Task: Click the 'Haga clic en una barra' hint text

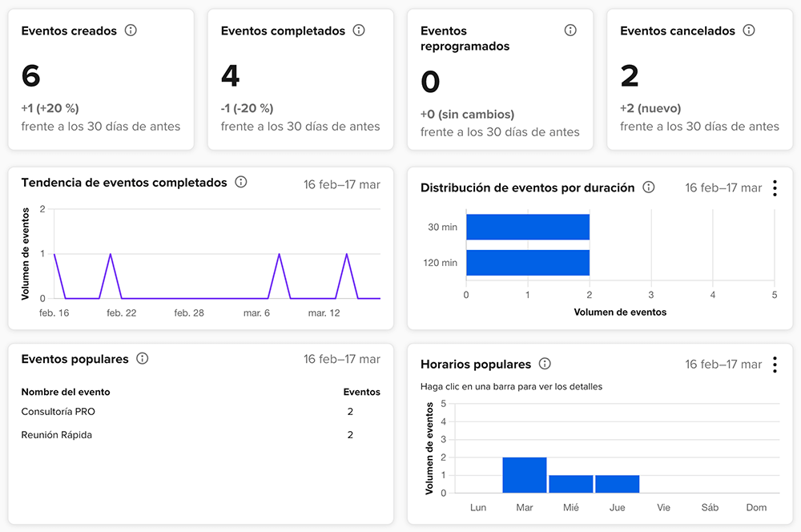Action: pyautogui.click(x=511, y=387)
